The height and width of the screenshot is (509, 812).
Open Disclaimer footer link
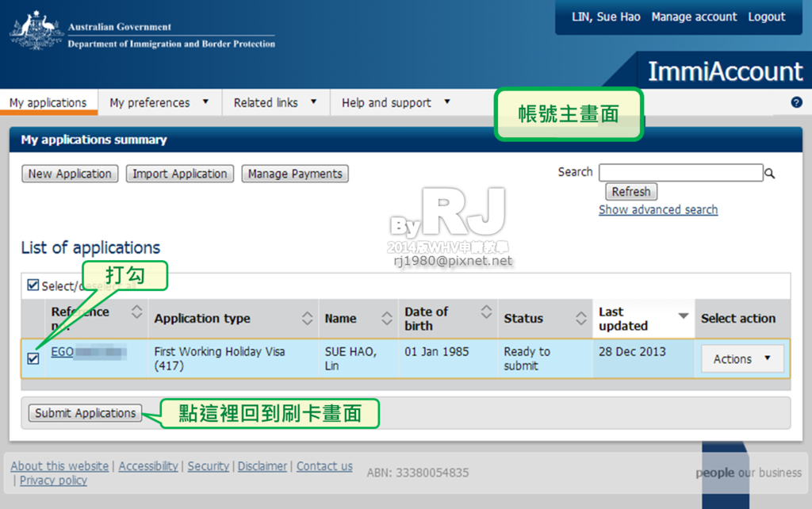[x=262, y=466]
